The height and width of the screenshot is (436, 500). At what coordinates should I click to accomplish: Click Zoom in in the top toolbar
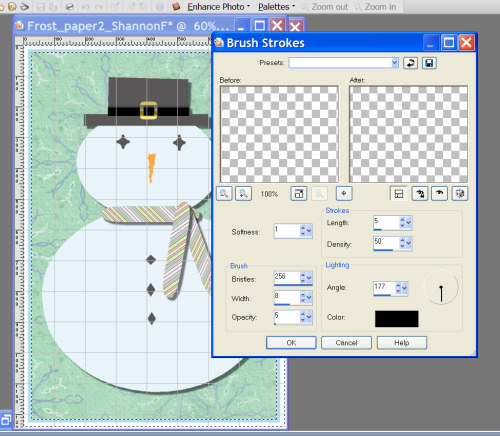point(376,7)
